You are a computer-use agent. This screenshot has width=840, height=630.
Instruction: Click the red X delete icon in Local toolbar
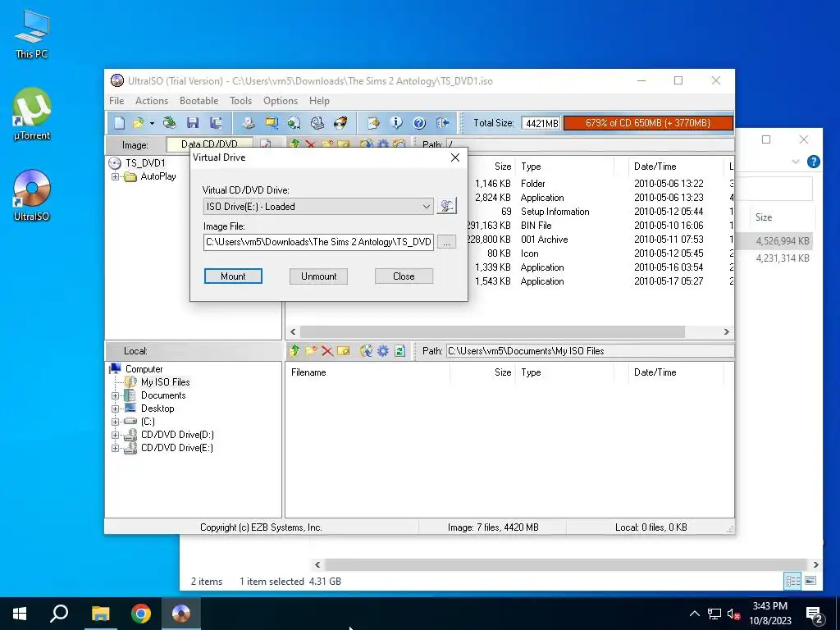coord(327,351)
